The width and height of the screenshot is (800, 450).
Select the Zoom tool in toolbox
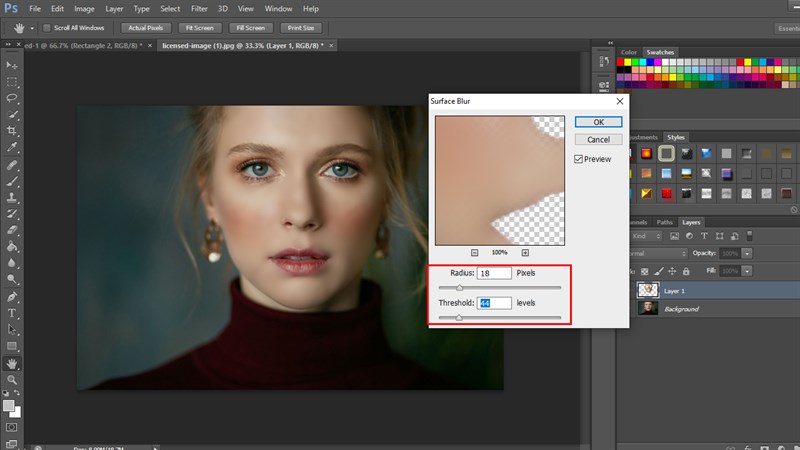tap(12, 380)
